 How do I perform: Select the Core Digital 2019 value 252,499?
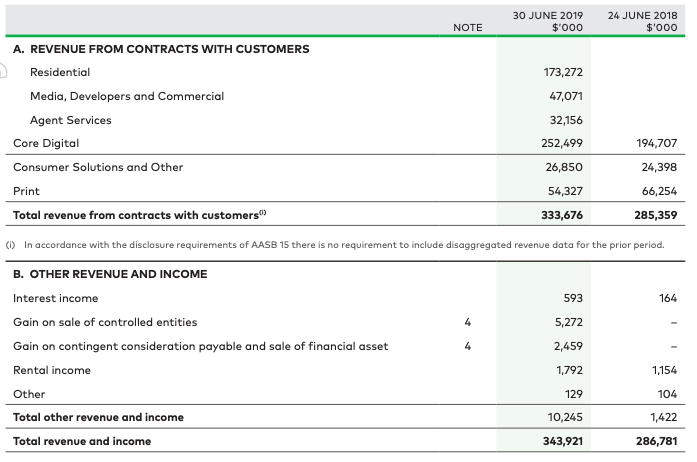[561, 143]
